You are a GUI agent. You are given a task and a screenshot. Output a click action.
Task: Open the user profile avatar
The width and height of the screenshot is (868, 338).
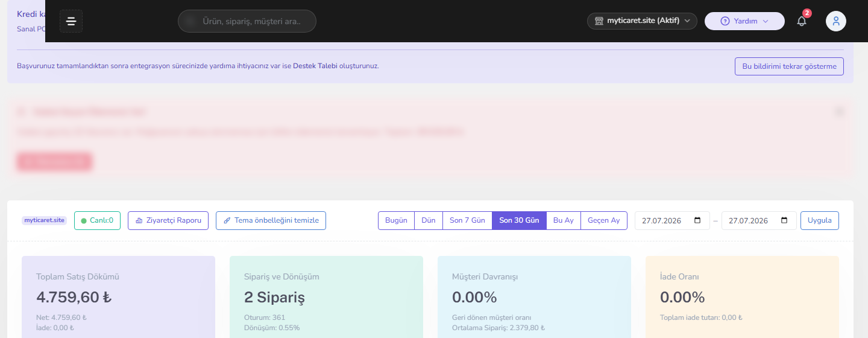pos(836,21)
